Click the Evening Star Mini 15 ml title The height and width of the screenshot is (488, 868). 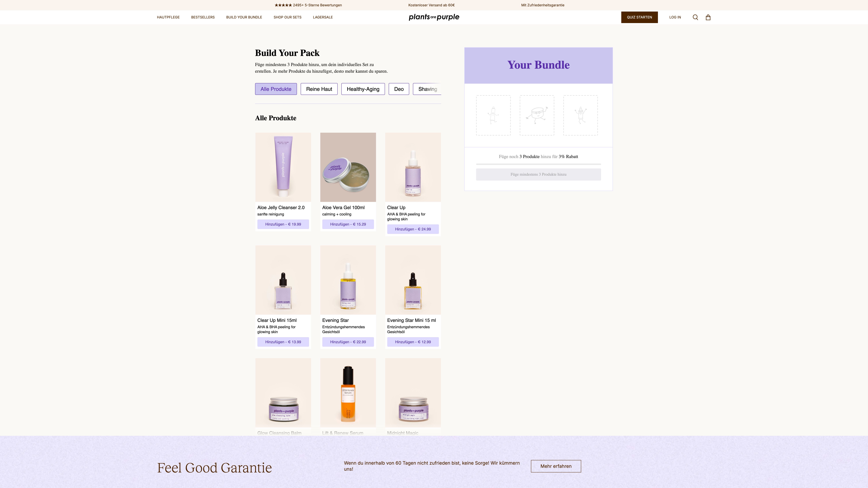point(411,320)
